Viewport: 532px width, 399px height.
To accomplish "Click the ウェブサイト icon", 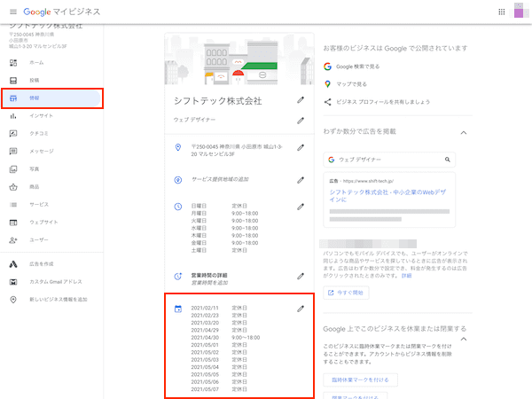I will click(13, 223).
